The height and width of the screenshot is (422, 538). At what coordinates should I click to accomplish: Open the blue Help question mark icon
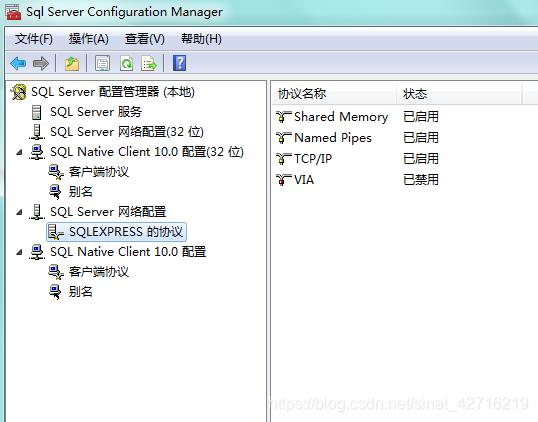179,63
